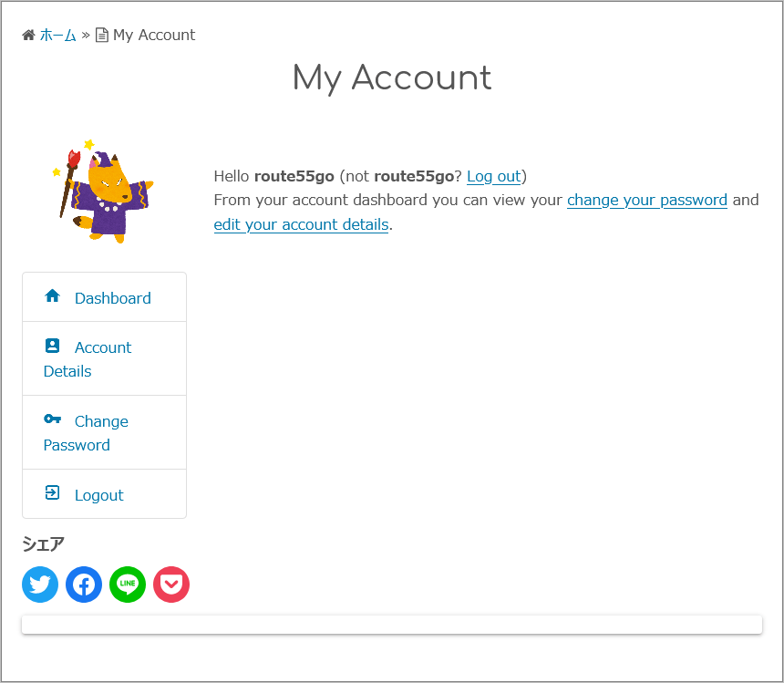This screenshot has height=683, width=784.
Task: Click the "Log out" link in the greeting
Action: (493, 176)
